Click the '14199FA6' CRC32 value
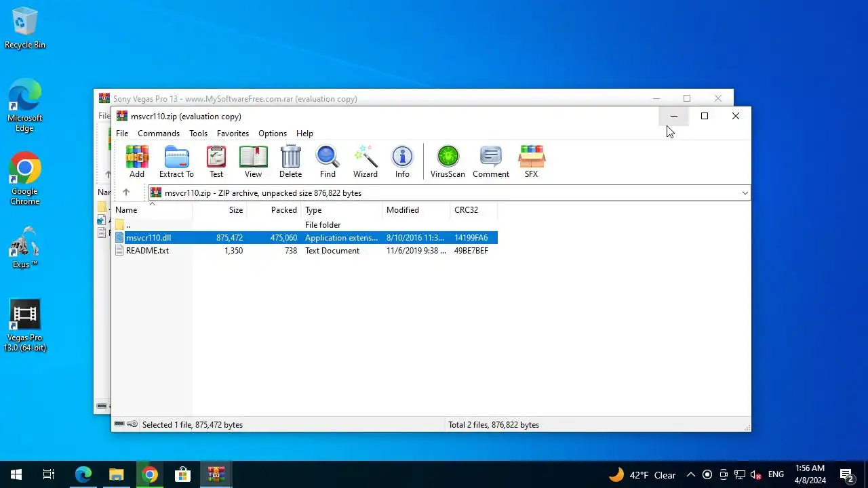868x488 pixels. coord(471,238)
